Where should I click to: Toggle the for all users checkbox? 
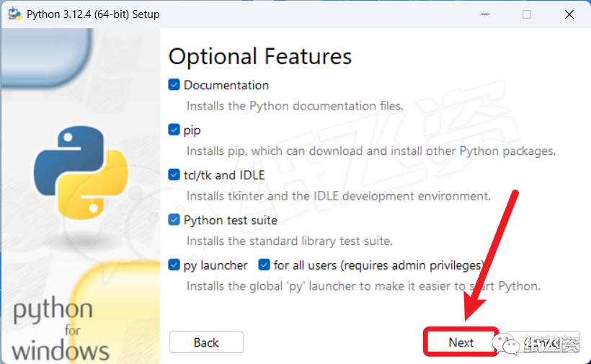(264, 265)
